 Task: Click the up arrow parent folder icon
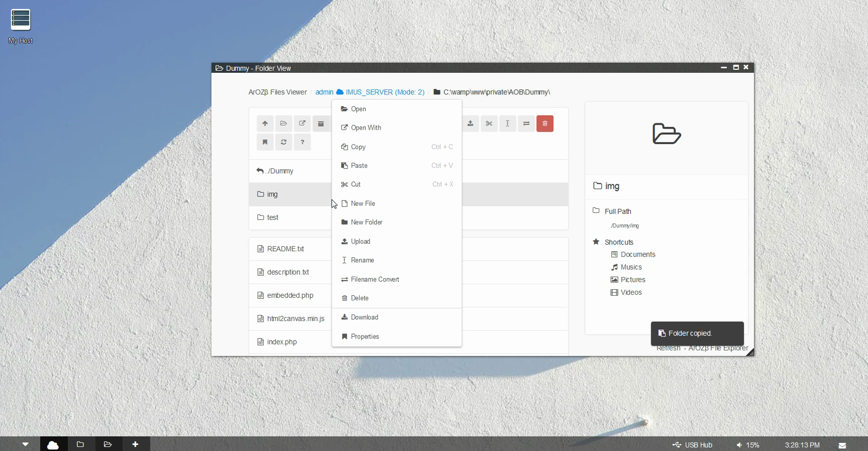point(265,124)
